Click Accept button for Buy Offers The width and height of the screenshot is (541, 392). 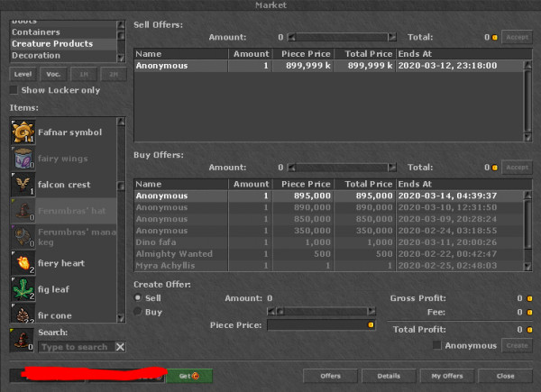tap(517, 168)
